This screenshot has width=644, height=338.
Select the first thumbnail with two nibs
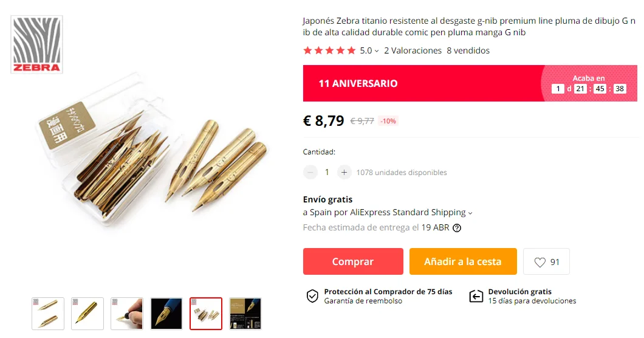pyautogui.click(x=48, y=314)
